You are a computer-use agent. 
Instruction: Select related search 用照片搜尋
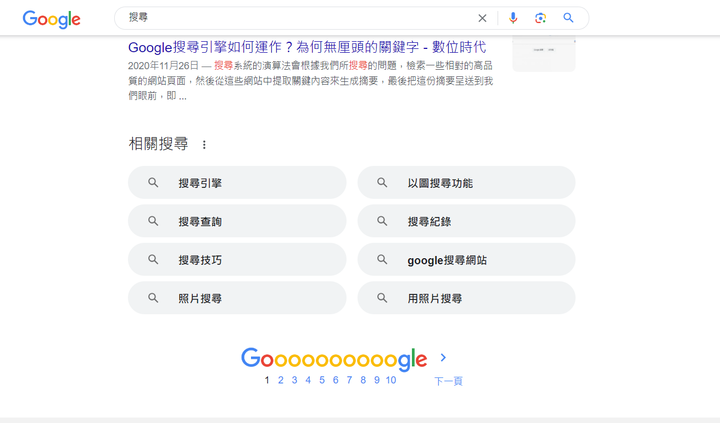pyautogui.click(x=467, y=298)
